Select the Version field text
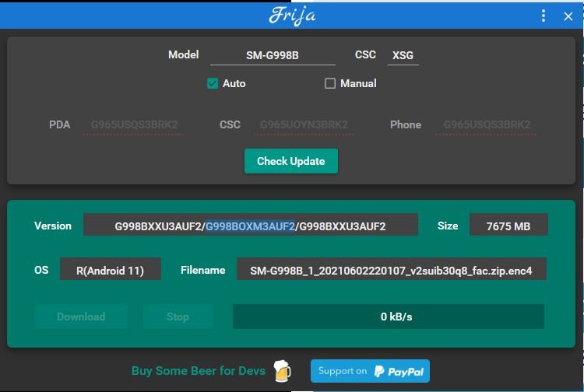 251,226
